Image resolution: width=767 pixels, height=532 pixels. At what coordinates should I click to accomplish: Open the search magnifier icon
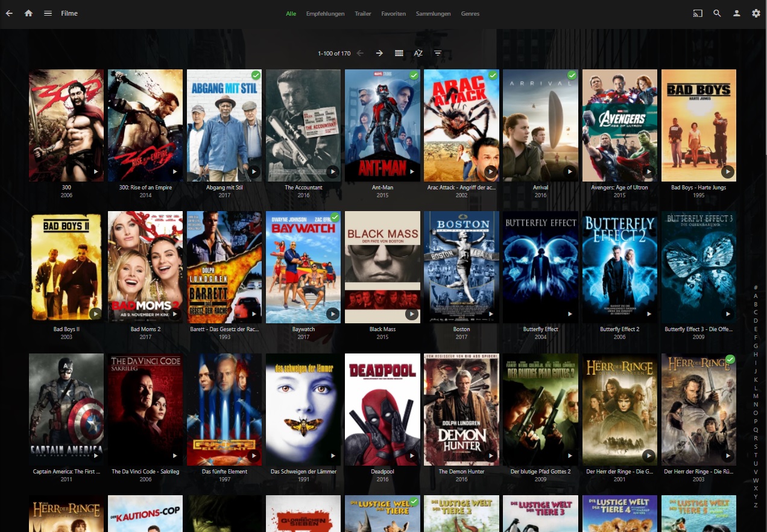(x=717, y=13)
